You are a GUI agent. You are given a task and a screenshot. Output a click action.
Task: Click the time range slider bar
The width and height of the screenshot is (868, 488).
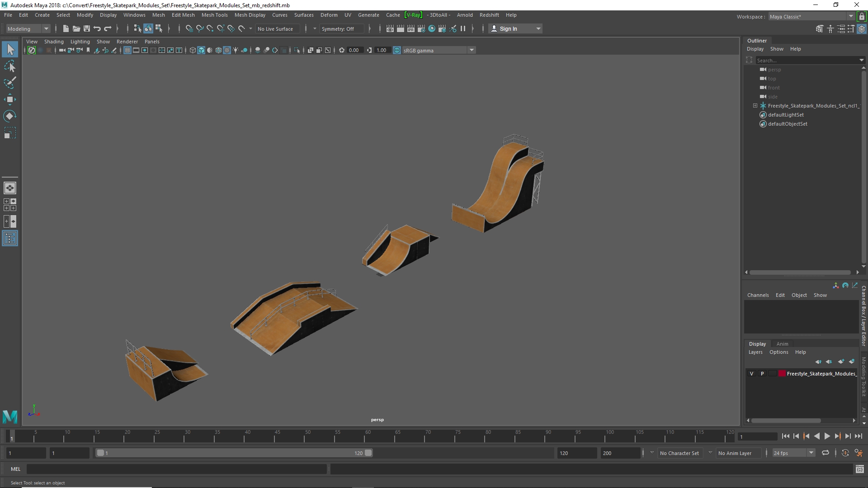pos(234,453)
